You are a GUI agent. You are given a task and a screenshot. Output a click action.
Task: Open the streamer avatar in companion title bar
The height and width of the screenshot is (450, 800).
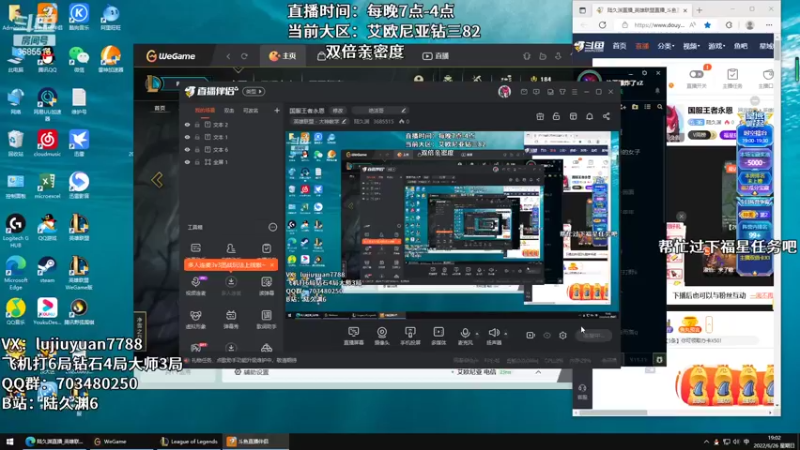pos(504,91)
